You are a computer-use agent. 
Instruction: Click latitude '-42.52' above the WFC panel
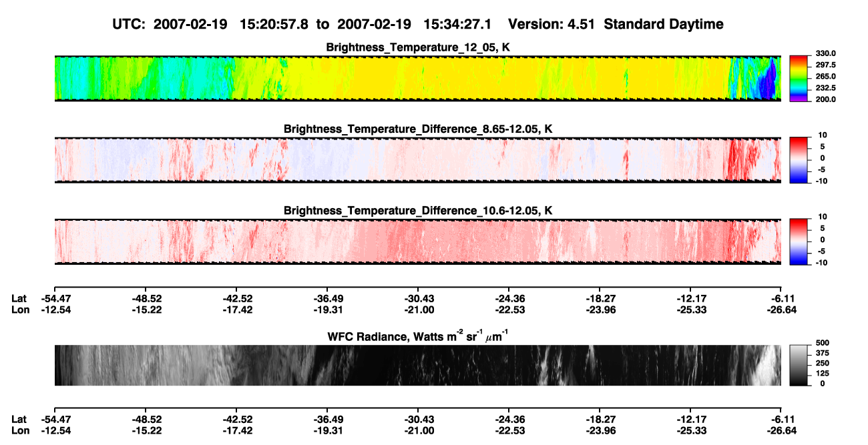236,298
